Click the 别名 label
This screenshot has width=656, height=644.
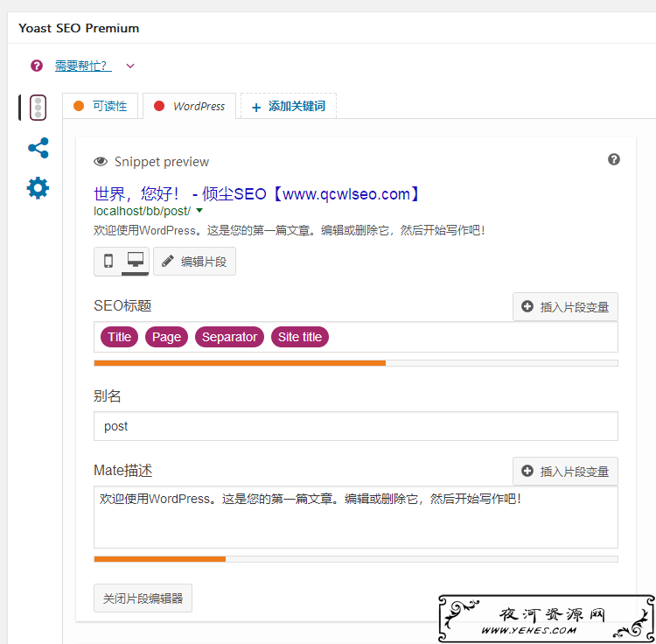[107, 395]
